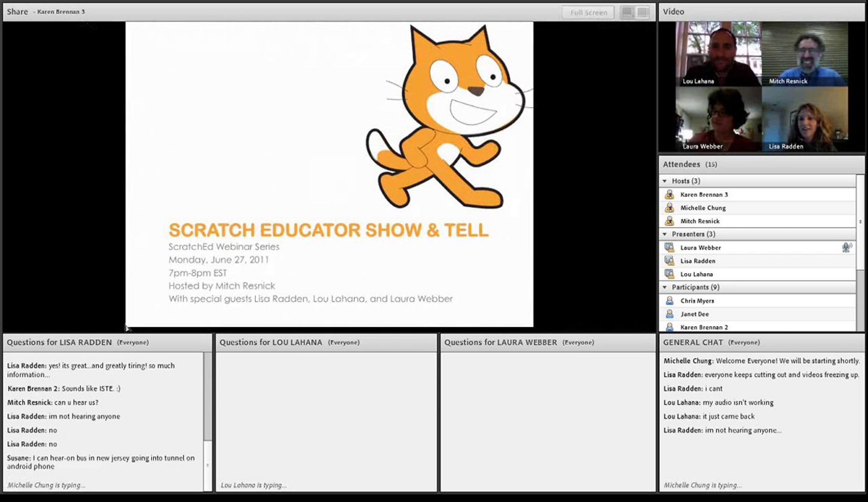The image size is (868, 502).
Task: Click the Full Screen button in Share panel
Action: coord(588,13)
